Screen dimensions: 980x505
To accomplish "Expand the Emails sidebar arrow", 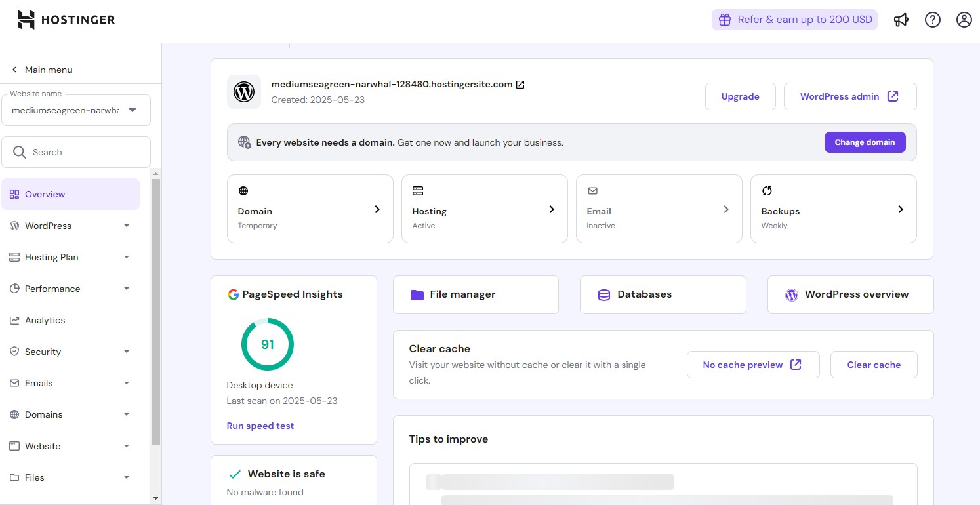I will click(x=127, y=383).
